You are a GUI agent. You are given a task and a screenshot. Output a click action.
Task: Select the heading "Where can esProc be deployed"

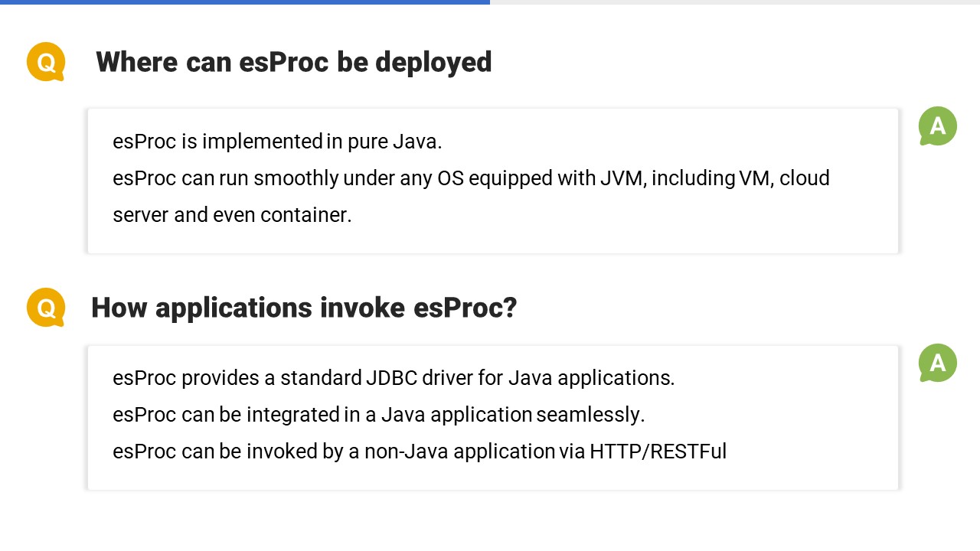(x=293, y=62)
